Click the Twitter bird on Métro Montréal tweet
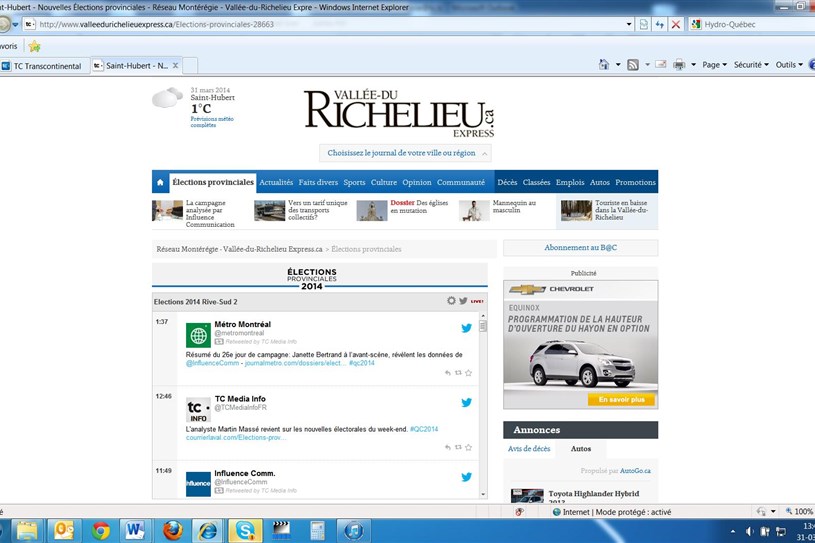The image size is (815, 543). (466, 328)
